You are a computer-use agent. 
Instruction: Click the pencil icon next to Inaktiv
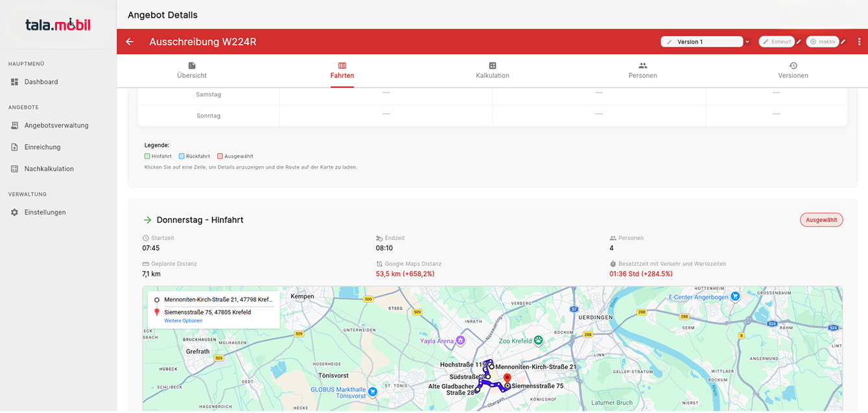pos(843,41)
